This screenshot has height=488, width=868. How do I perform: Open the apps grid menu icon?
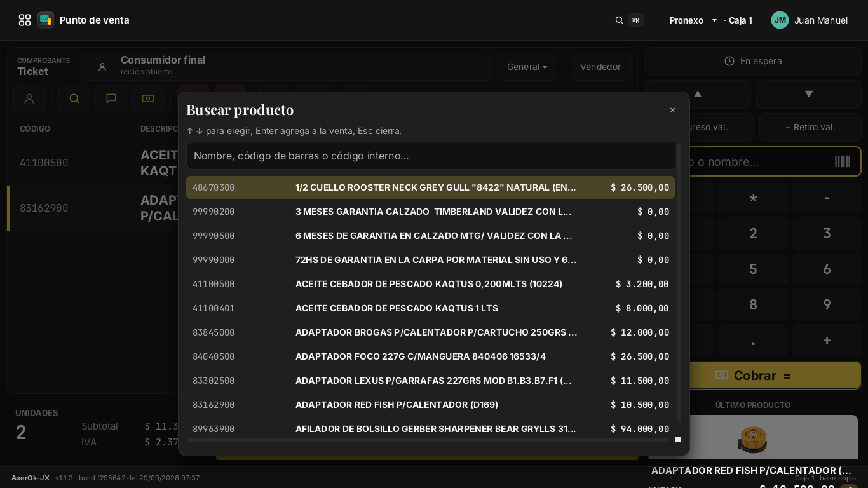(25, 20)
